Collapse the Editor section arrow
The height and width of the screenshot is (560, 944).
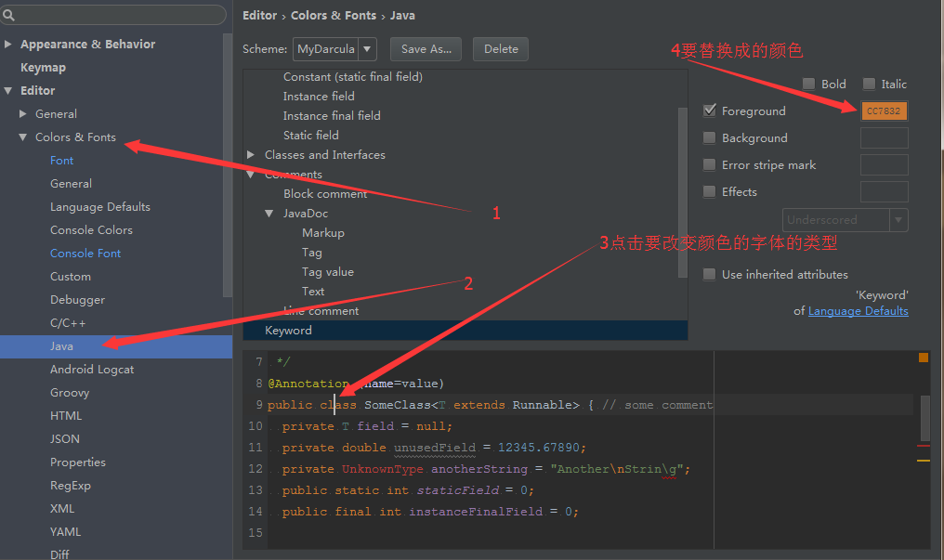pos(7,91)
